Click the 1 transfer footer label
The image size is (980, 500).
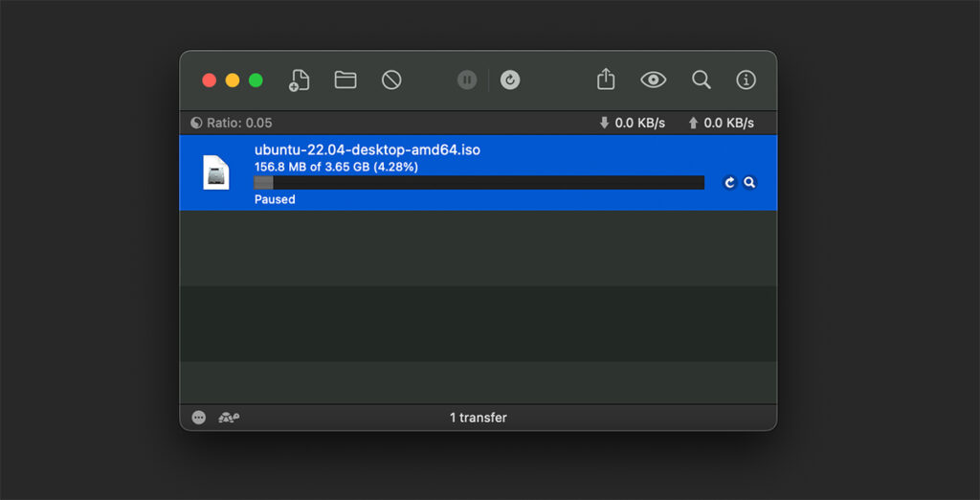pos(479,418)
